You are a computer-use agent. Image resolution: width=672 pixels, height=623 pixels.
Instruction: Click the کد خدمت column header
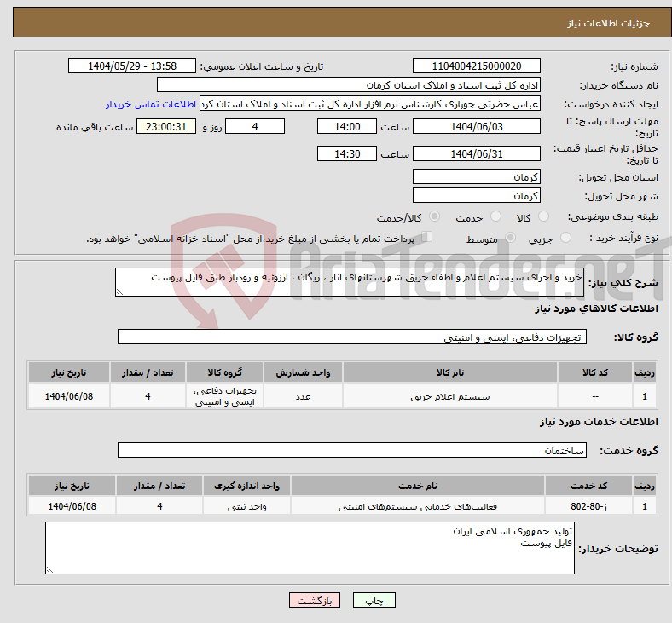(589, 486)
